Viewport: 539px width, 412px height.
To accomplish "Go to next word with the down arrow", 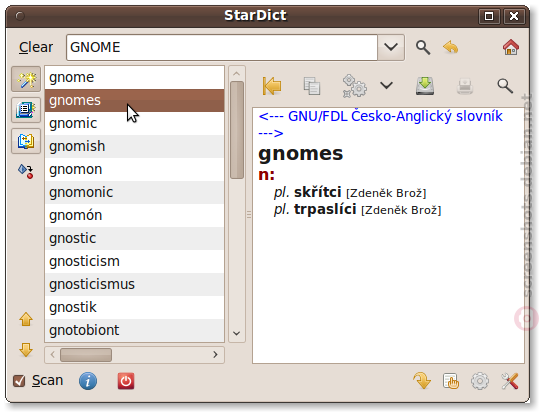I will (x=26, y=350).
